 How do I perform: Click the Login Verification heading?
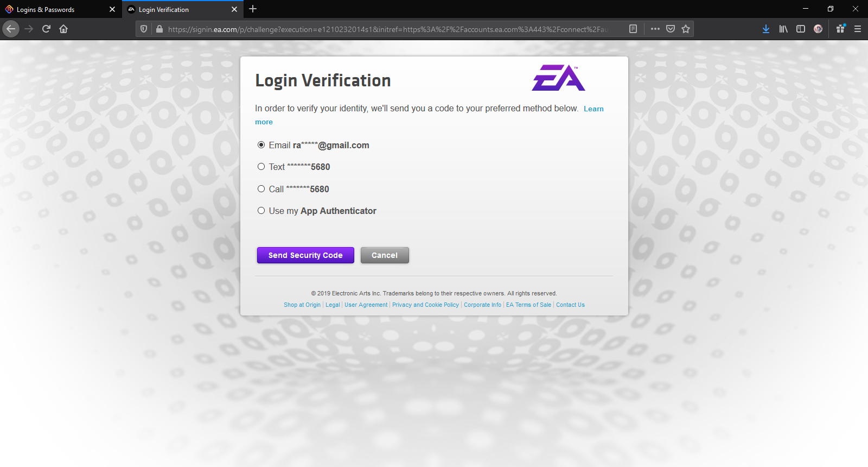click(x=323, y=80)
